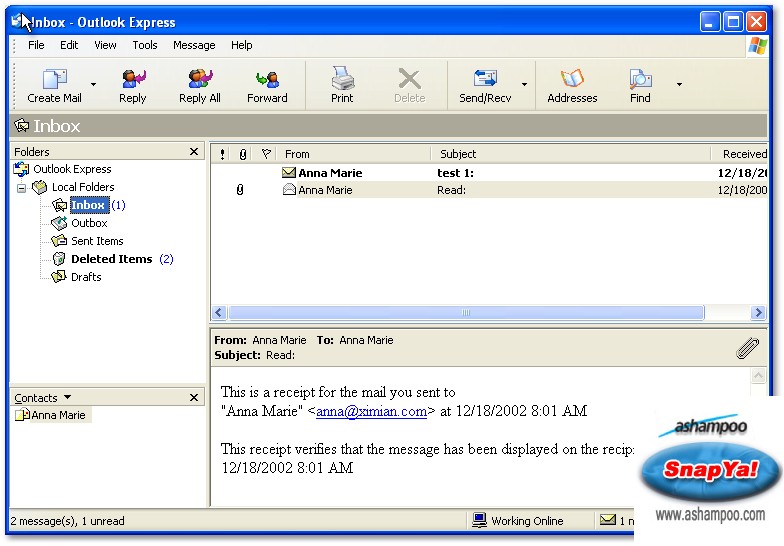The height and width of the screenshot is (546, 784).
Task: Click the Delete toolbar button
Action: pos(410,86)
